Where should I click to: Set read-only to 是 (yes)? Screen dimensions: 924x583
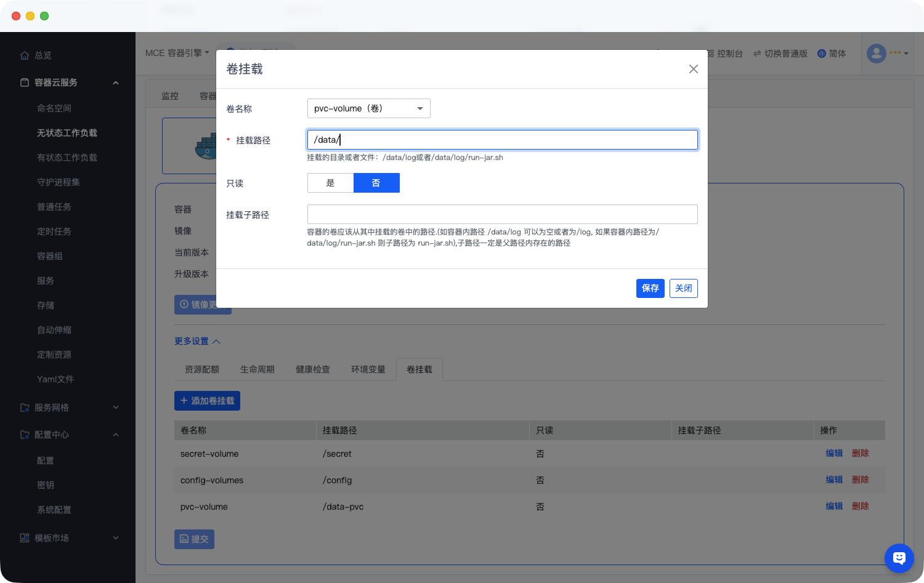tap(330, 183)
